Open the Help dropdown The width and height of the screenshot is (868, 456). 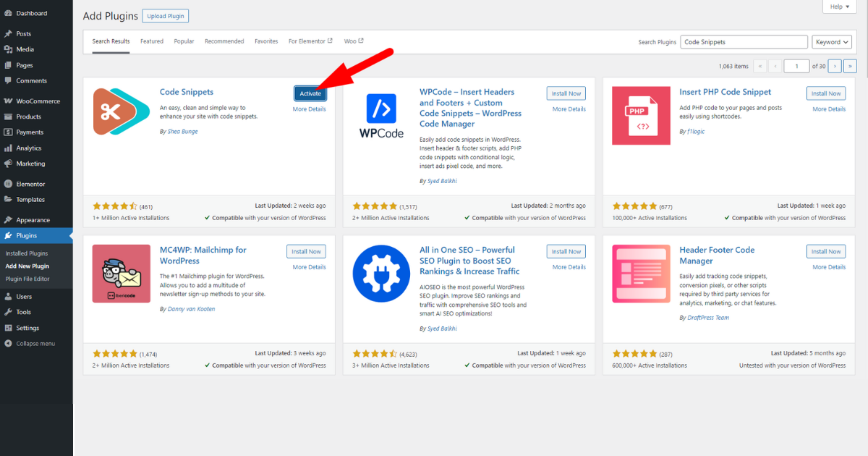point(840,7)
